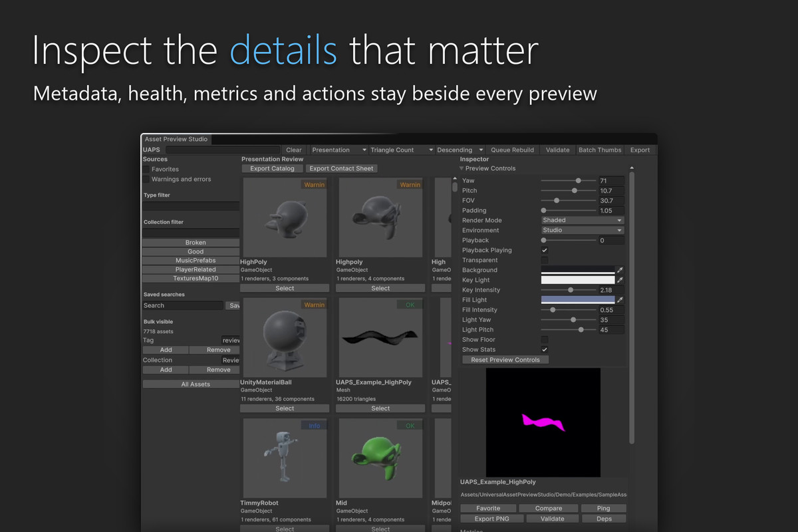This screenshot has width=798, height=532.
Task: Disable the Show Stats checkbox
Action: tap(545, 350)
